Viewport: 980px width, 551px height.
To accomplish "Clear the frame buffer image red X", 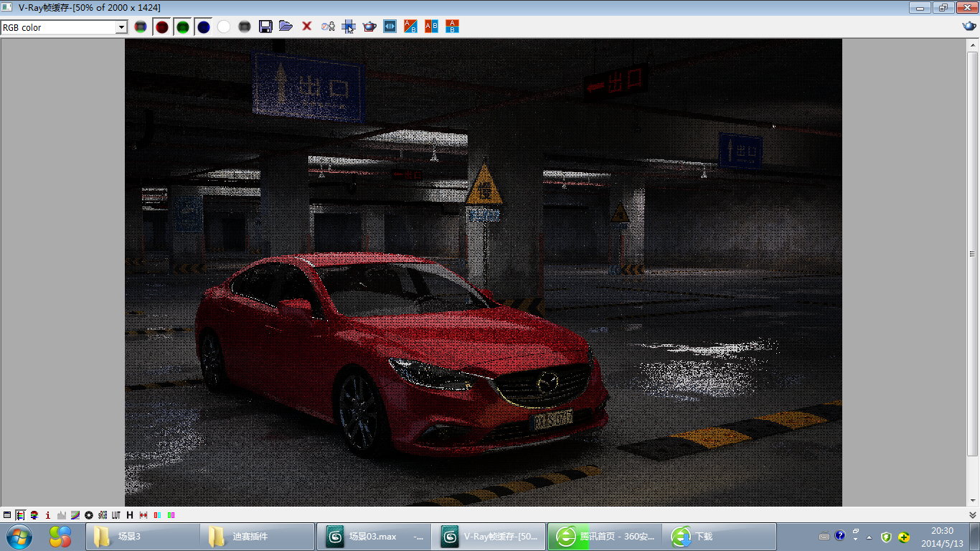I will click(x=306, y=27).
